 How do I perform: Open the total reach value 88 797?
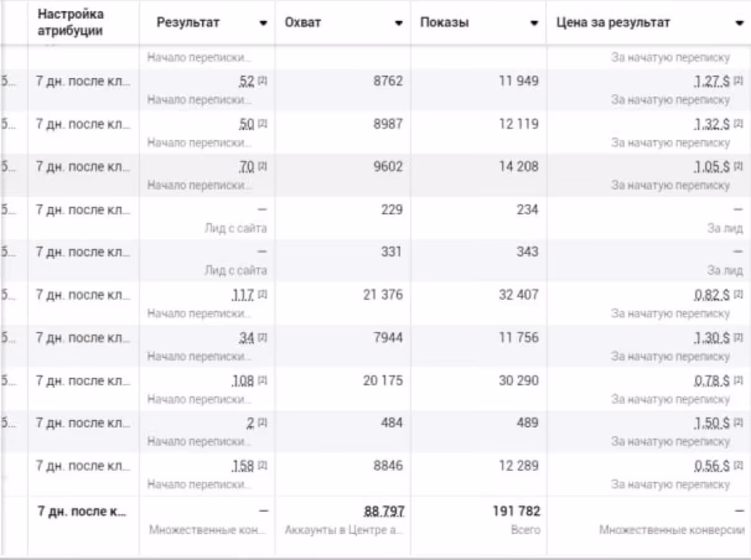pyautogui.click(x=384, y=512)
